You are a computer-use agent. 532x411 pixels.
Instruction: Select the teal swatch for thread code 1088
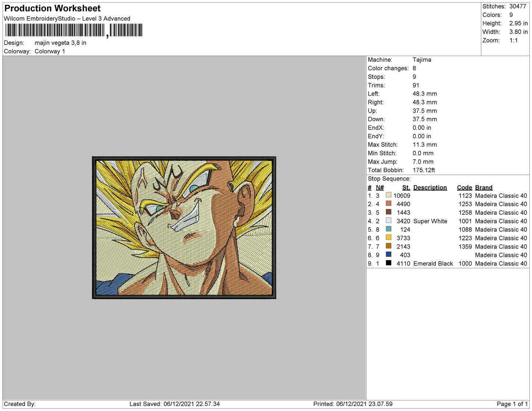point(388,229)
